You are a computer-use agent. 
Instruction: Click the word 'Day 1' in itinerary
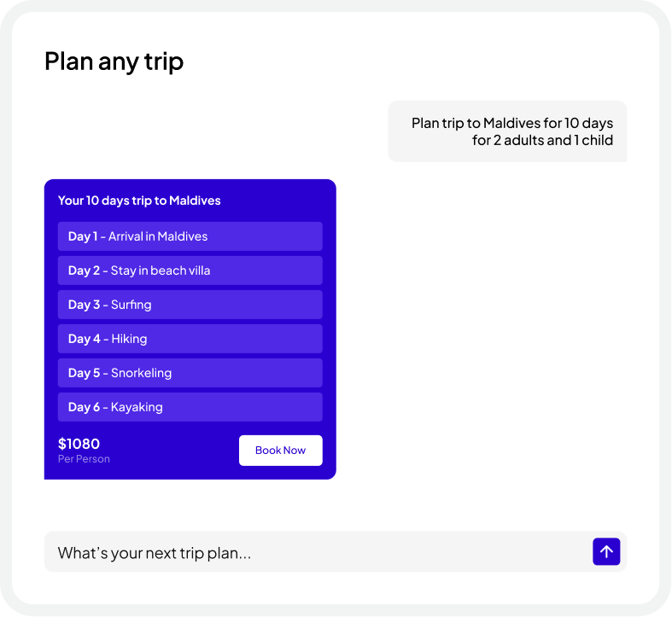click(x=83, y=236)
